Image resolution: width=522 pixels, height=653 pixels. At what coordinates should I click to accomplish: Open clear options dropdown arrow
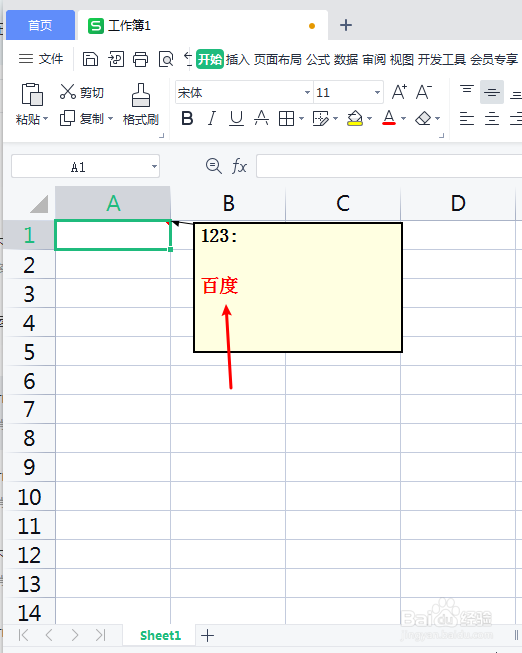[x=437, y=119]
